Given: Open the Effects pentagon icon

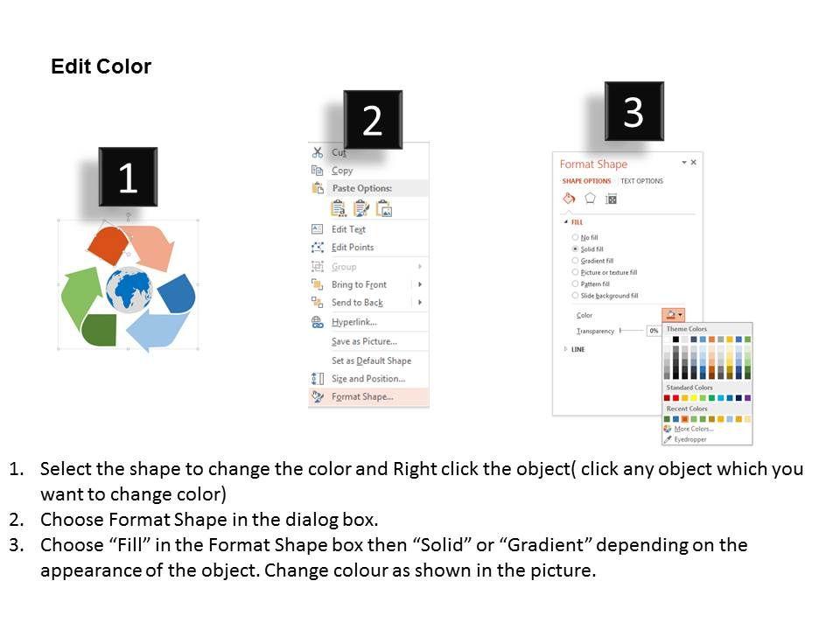Looking at the screenshot, I should [591, 199].
